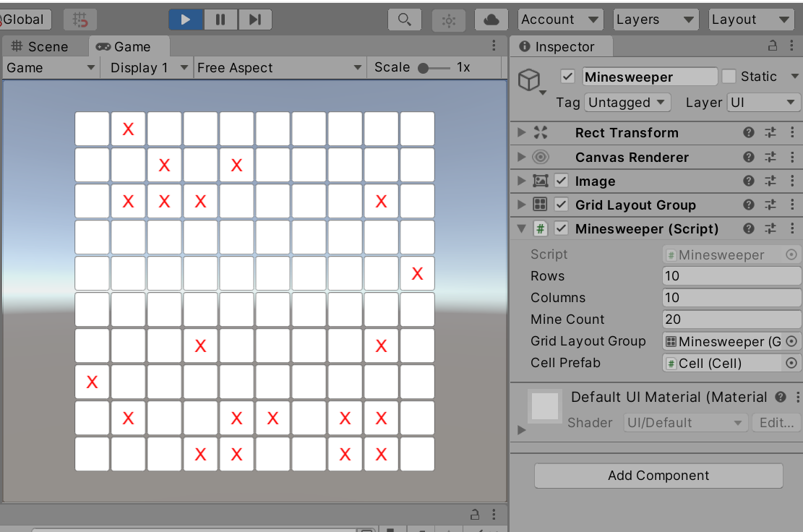803x532 pixels.
Task: Click the Step frame button
Action: [254, 20]
